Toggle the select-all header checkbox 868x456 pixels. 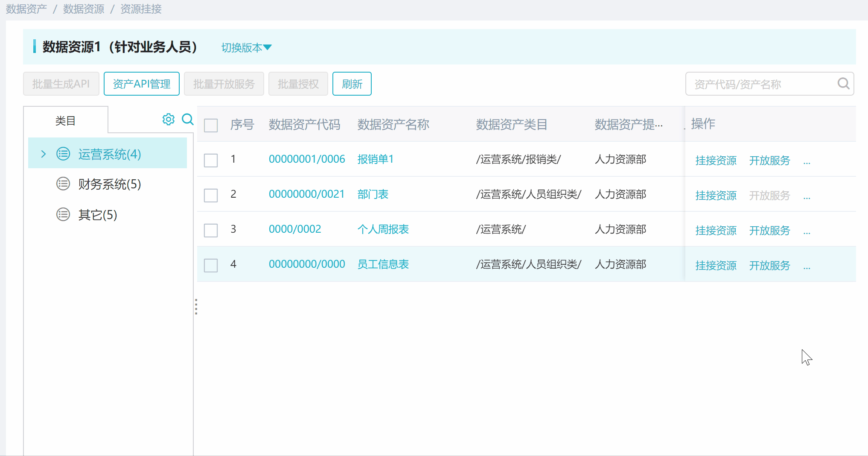[x=211, y=126]
